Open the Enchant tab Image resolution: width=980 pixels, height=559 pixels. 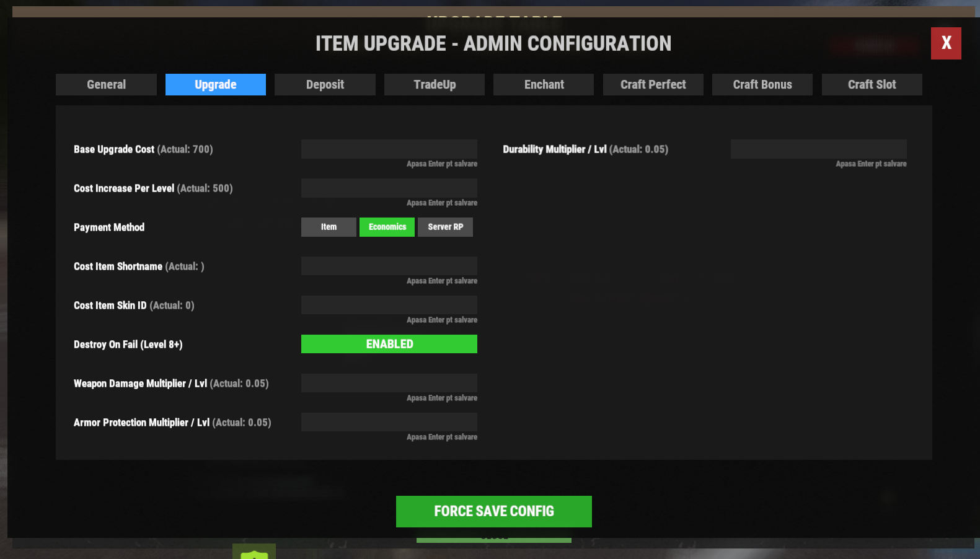pyautogui.click(x=544, y=85)
